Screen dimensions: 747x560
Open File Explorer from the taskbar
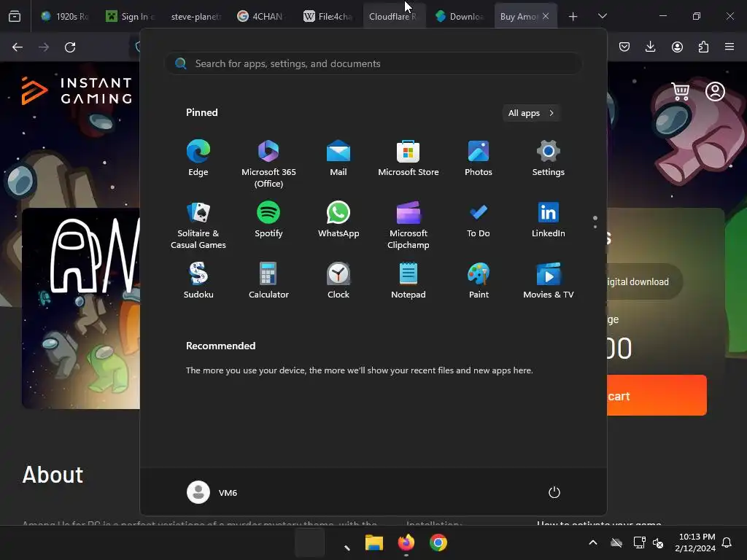(x=374, y=542)
